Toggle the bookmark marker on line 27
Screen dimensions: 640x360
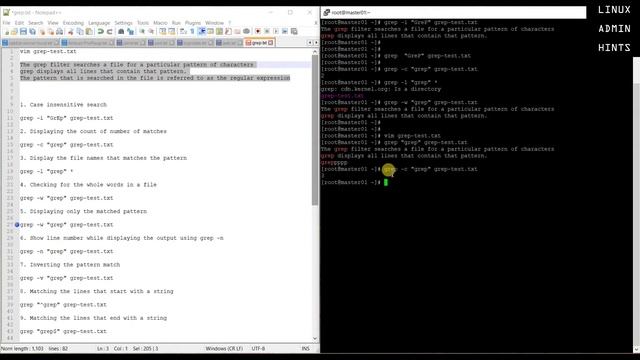[x=17, y=225]
